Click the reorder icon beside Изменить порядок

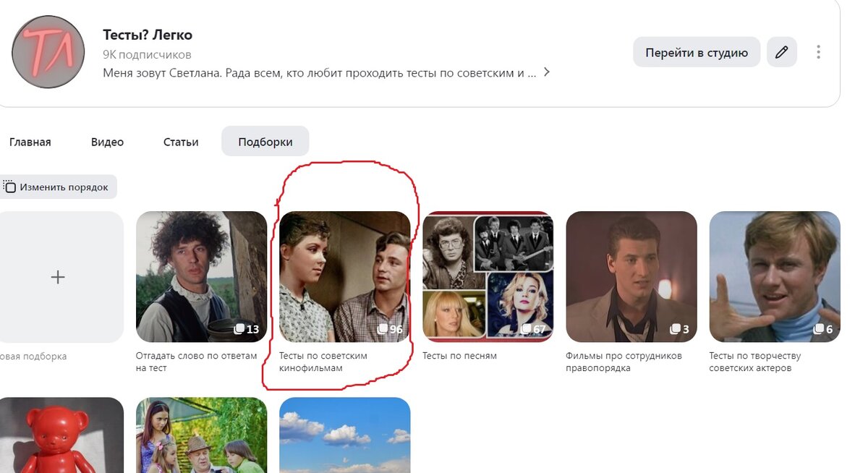tap(9, 187)
